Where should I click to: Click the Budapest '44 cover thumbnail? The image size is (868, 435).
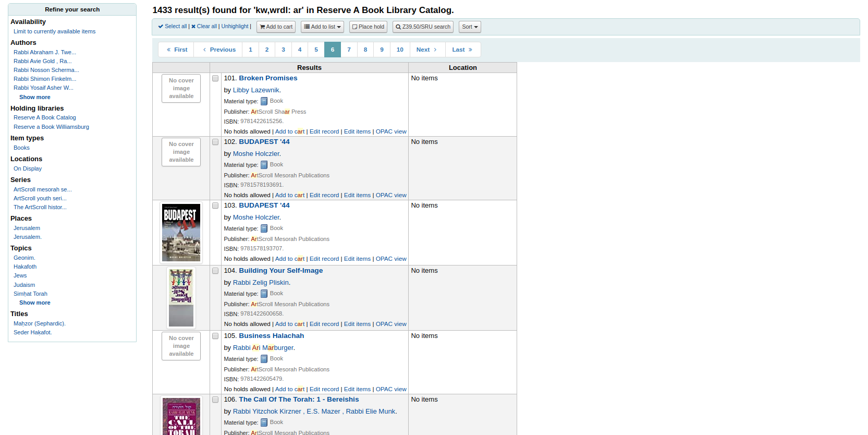(x=181, y=233)
